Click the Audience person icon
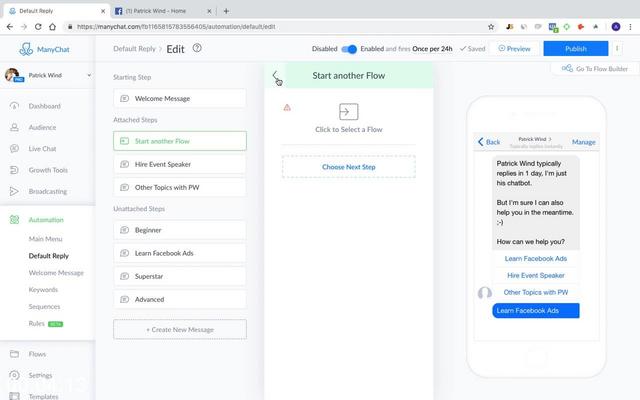This screenshot has height=400, width=640. point(14,127)
